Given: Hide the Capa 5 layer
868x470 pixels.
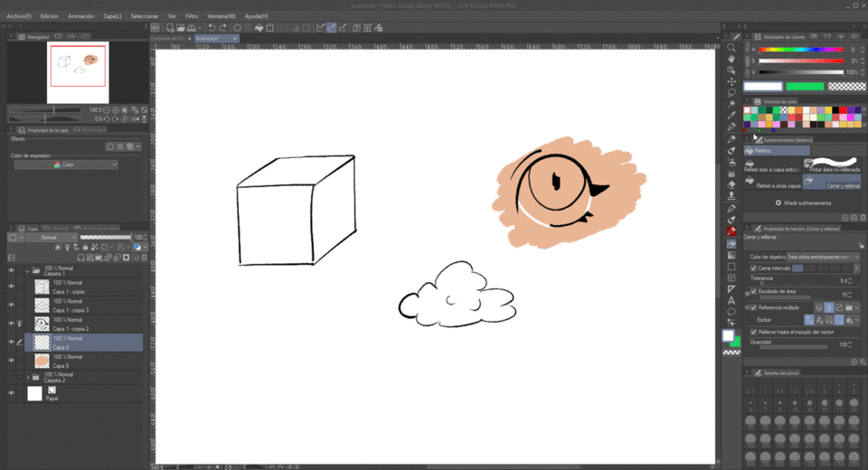Looking at the screenshot, I should click(x=11, y=361).
